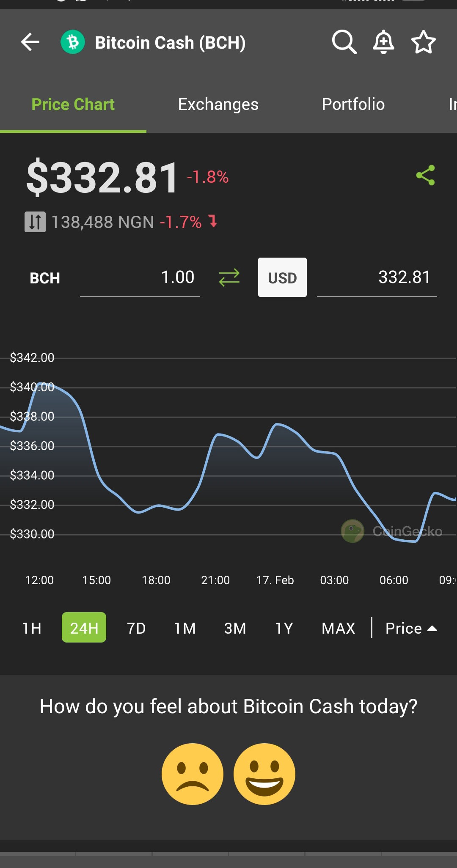
Task: Tap the $330.00 axis label
Action: pos(32,534)
